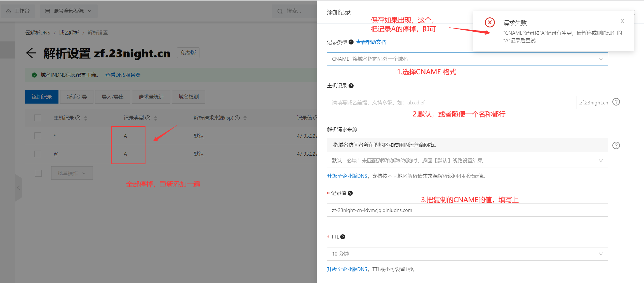This screenshot has width=644, height=283.
Task: Open the 批量操作 dropdown
Action: 72,173
